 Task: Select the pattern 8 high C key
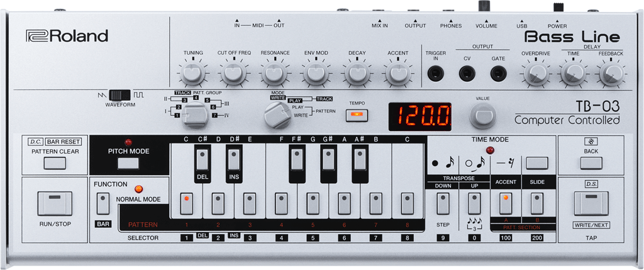[408, 203]
